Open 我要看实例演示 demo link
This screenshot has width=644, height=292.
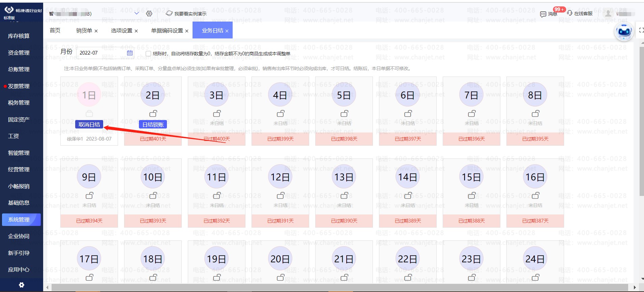[186, 13]
